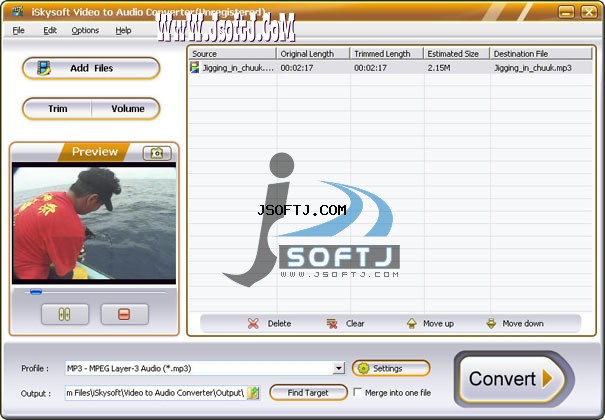Click the video file icon in source row

195,67
